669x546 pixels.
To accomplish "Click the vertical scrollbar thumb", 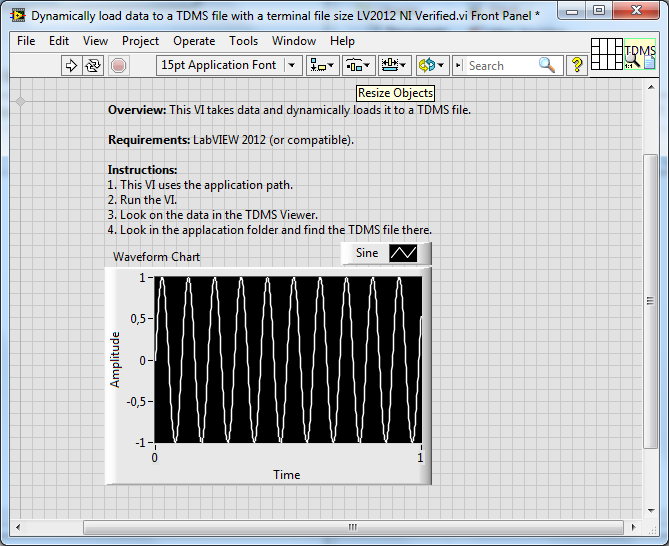I will (x=650, y=301).
